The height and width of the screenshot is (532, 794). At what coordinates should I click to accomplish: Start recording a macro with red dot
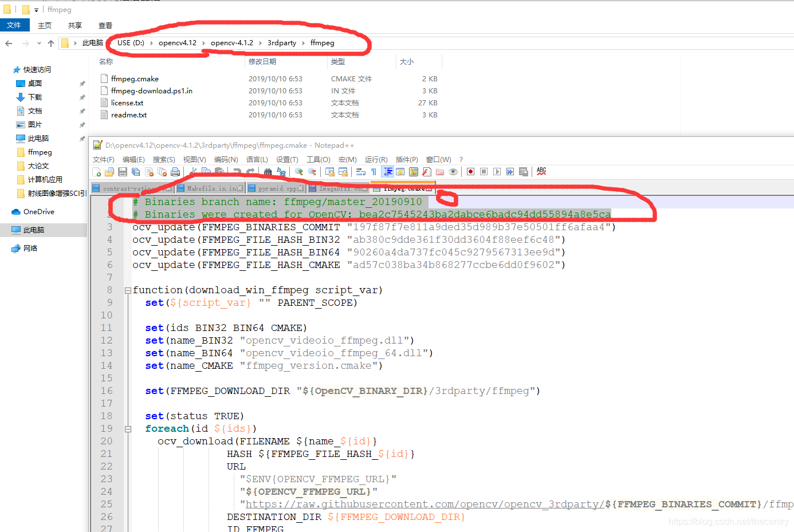click(470, 172)
